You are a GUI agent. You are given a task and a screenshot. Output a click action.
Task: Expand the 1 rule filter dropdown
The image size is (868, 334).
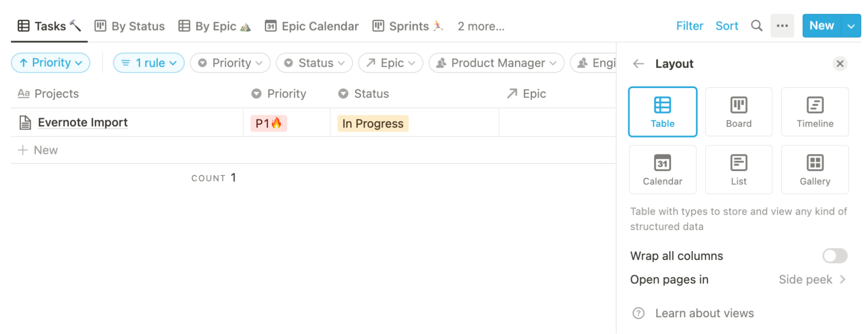point(149,63)
